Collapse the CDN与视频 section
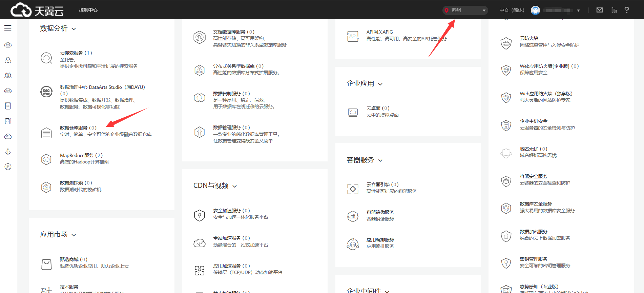This screenshot has width=644, height=293. coord(235,186)
